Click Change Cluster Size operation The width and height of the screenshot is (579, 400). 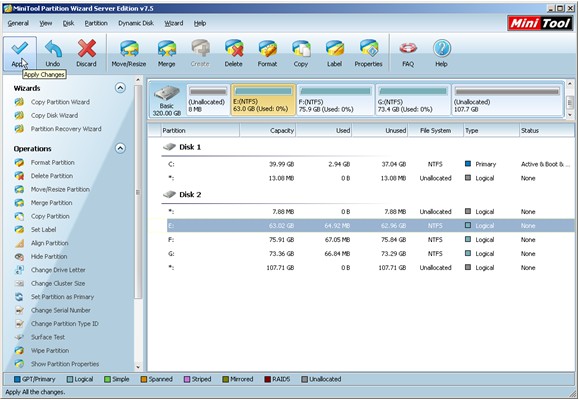click(x=58, y=283)
